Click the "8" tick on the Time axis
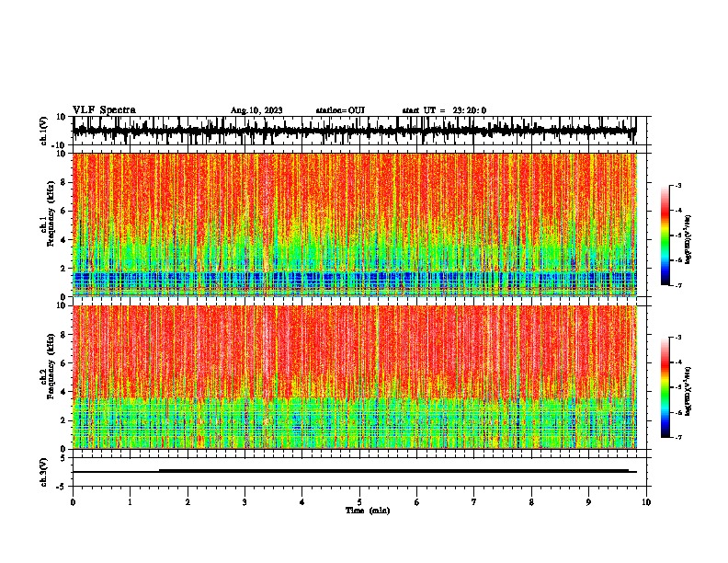 point(531,502)
